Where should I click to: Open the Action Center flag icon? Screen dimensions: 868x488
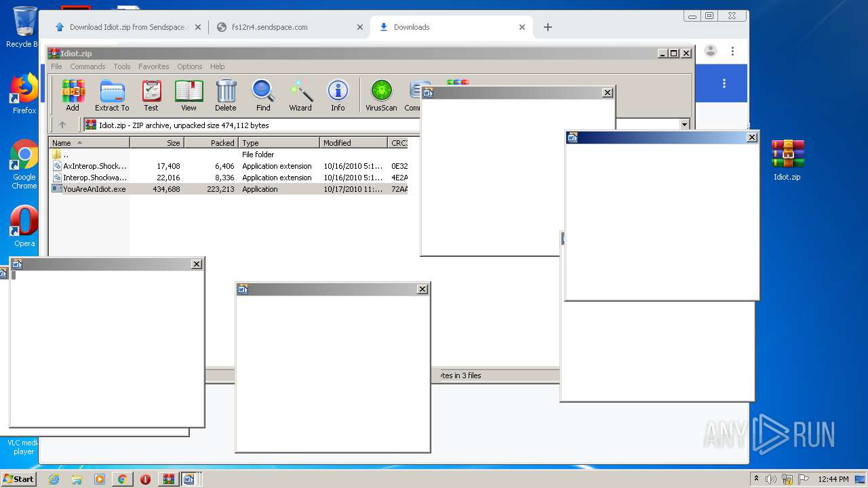tap(804, 479)
